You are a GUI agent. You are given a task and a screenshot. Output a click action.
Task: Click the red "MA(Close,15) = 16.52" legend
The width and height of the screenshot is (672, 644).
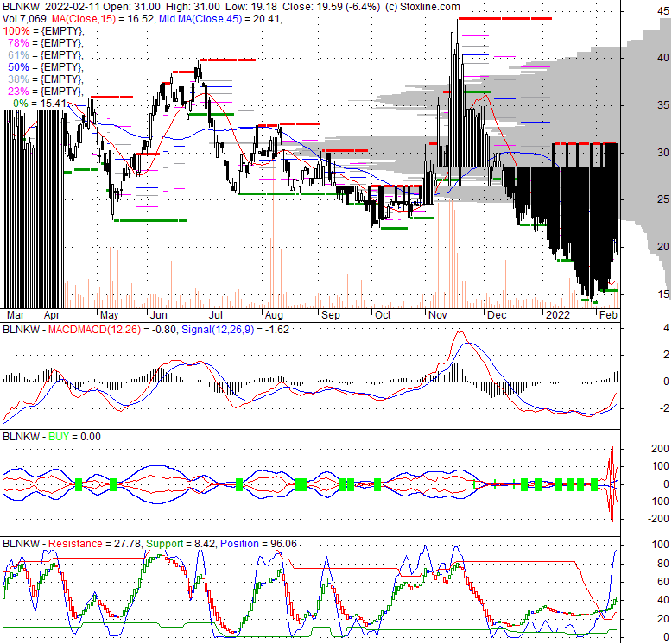click(x=105, y=19)
